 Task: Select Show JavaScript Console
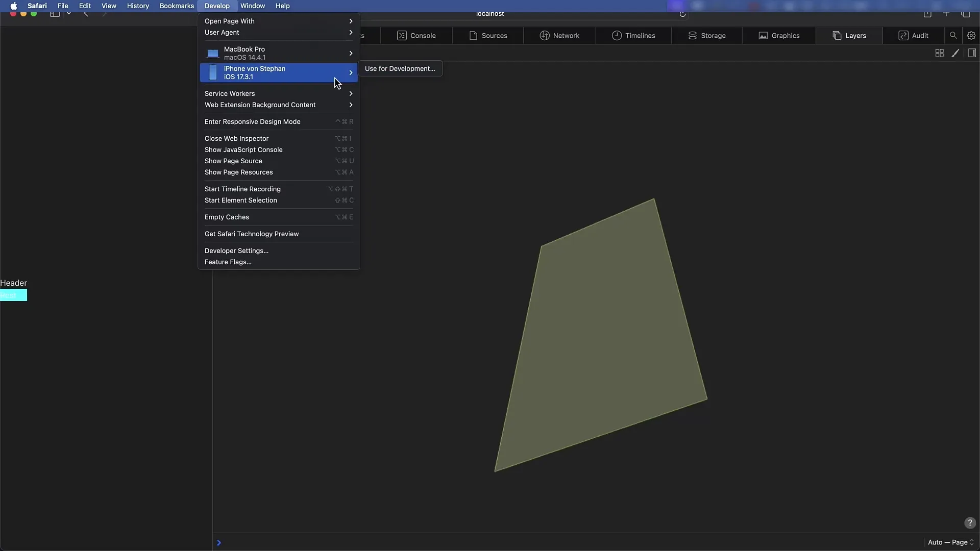[x=279, y=149]
